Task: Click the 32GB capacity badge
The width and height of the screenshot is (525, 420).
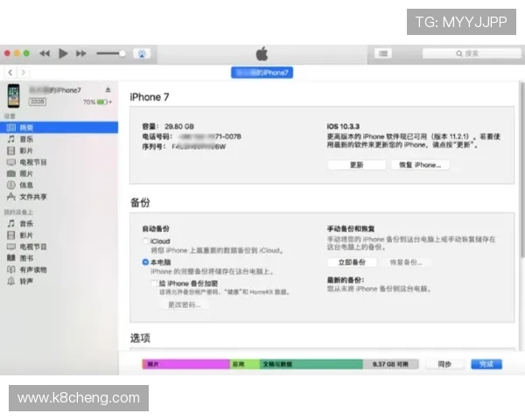Action: click(37, 101)
